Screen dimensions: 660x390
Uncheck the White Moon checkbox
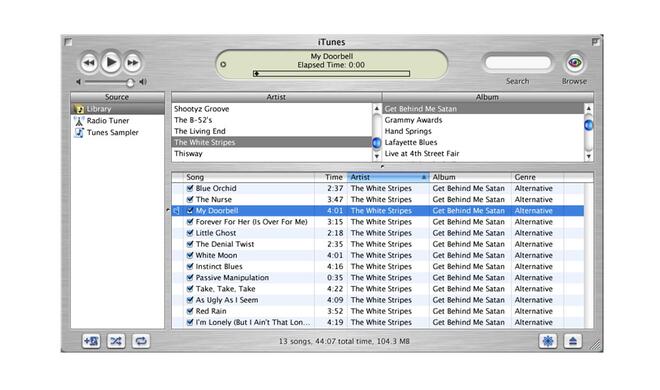(190, 255)
